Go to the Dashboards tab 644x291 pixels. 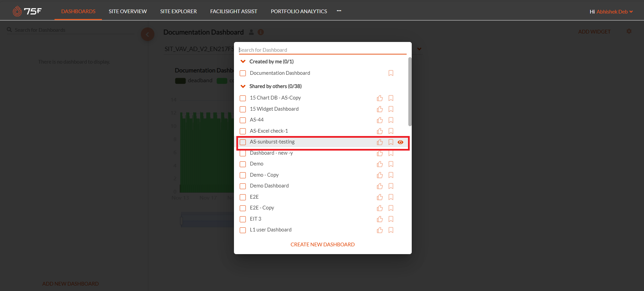[78, 11]
